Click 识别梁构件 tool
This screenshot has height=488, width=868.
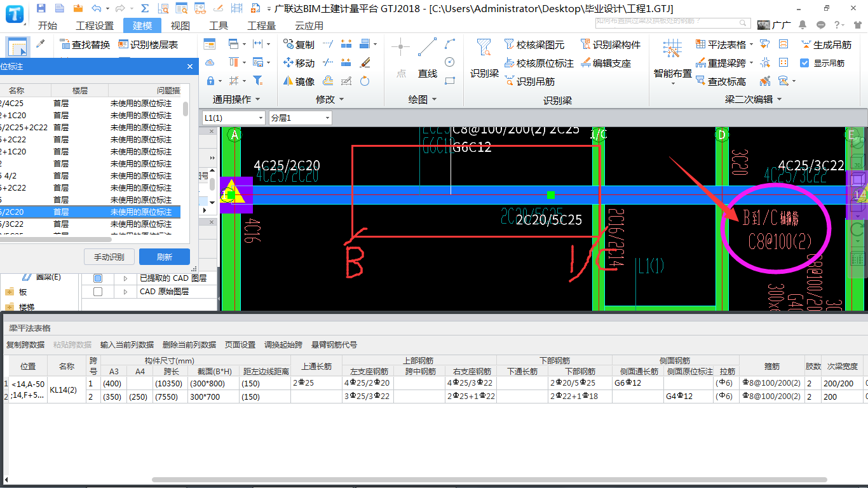tap(610, 44)
